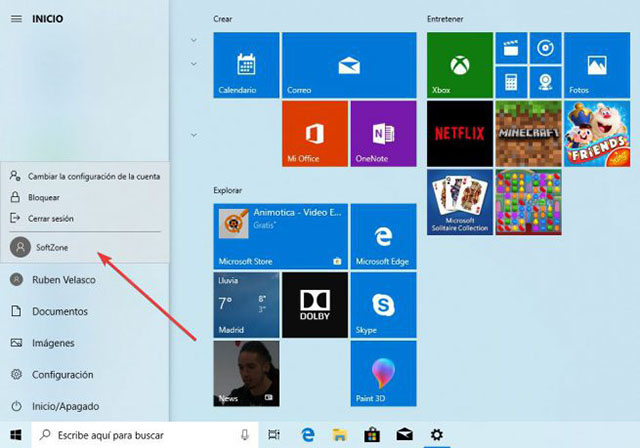Open Microsoft Store from the taskbar
Image resolution: width=640 pixels, height=448 pixels.
(x=372, y=435)
